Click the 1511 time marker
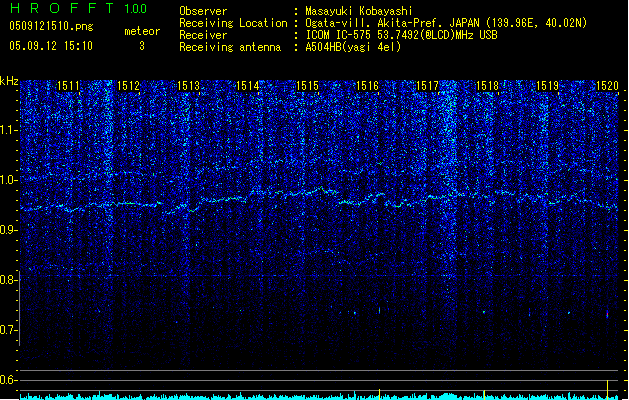 (69, 87)
